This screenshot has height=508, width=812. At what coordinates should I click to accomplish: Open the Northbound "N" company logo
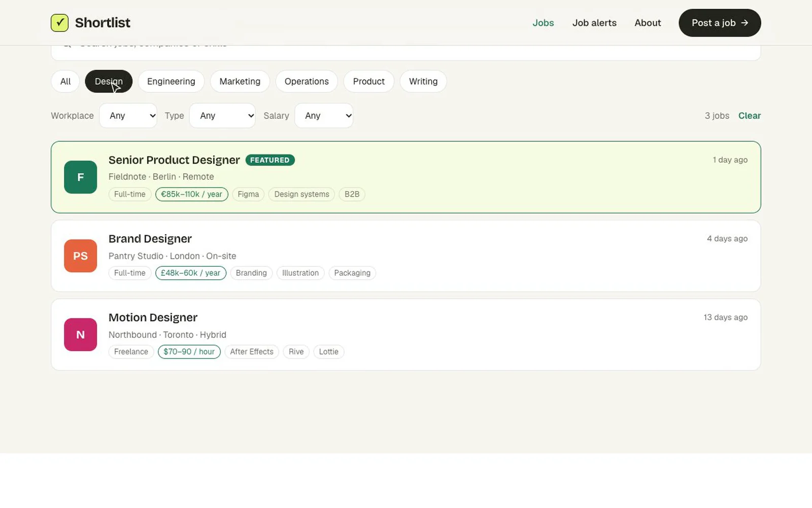tap(80, 335)
